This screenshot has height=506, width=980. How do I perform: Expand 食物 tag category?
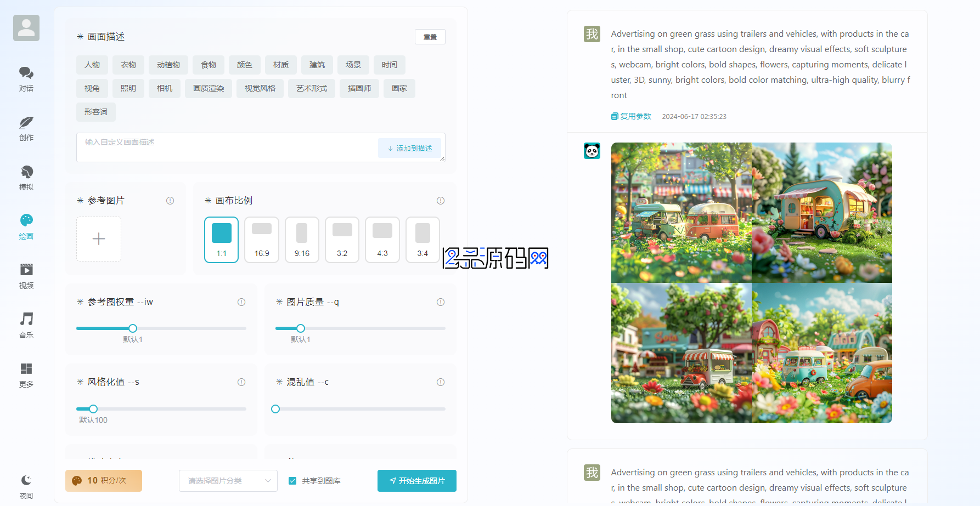point(209,65)
